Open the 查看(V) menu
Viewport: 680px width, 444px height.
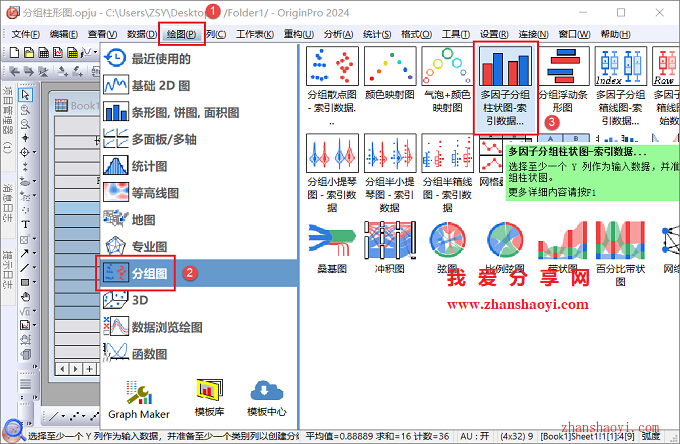point(102,34)
